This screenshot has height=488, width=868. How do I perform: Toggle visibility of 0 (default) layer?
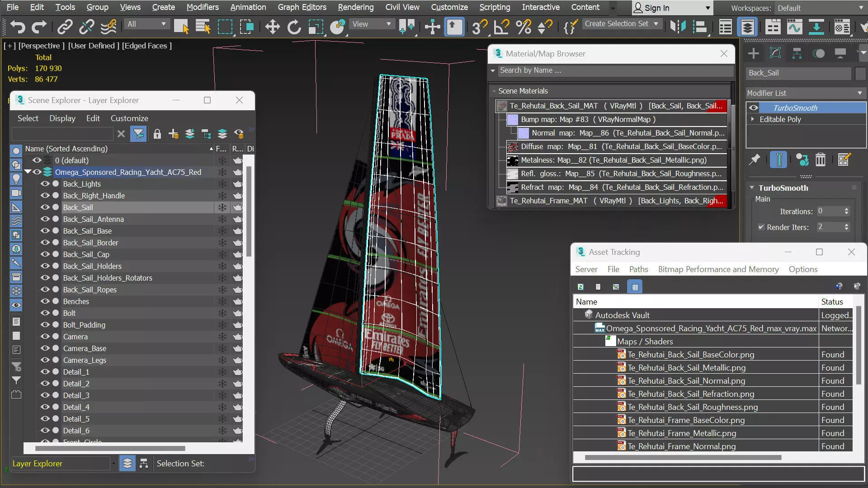37,160
